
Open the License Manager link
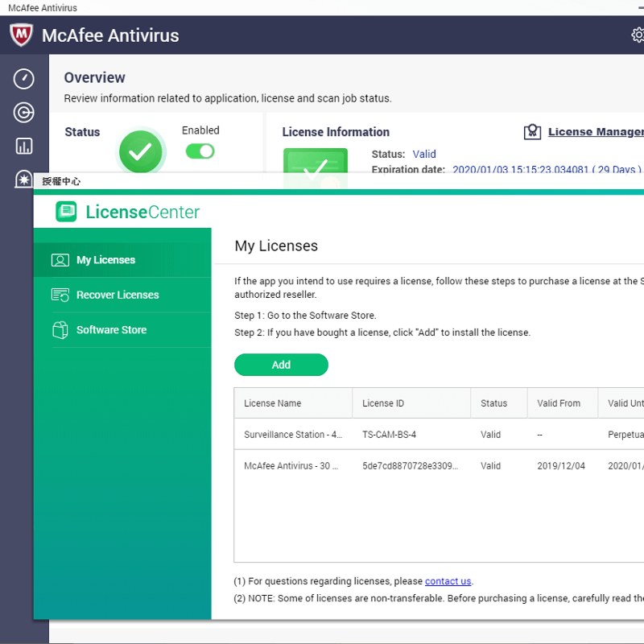click(596, 132)
